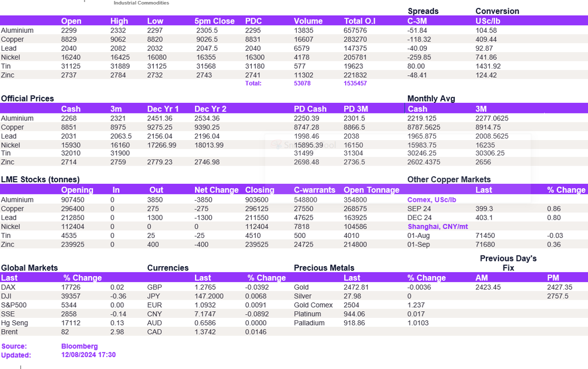Click the Nickel USc/lb conversion 741.86
Screen dimensions: 588x369
pos(486,57)
